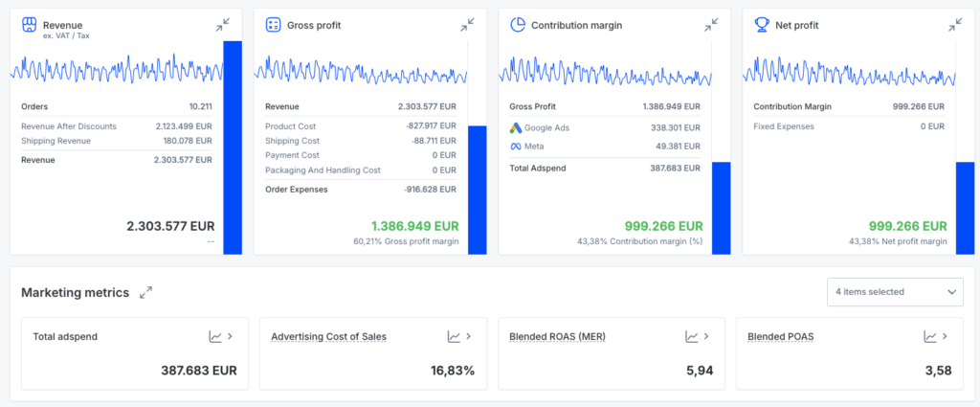Collapse the Net profit card
The height and width of the screenshot is (407, 980).
coord(955,24)
